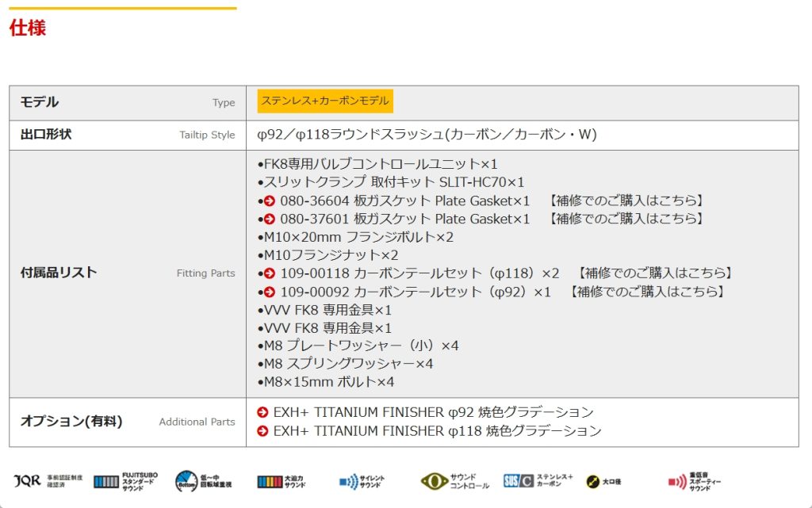Open EXH+ TITANIUM FINISHER φ118 option link
Screen dimensions: 812x508
[x=437, y=431]
